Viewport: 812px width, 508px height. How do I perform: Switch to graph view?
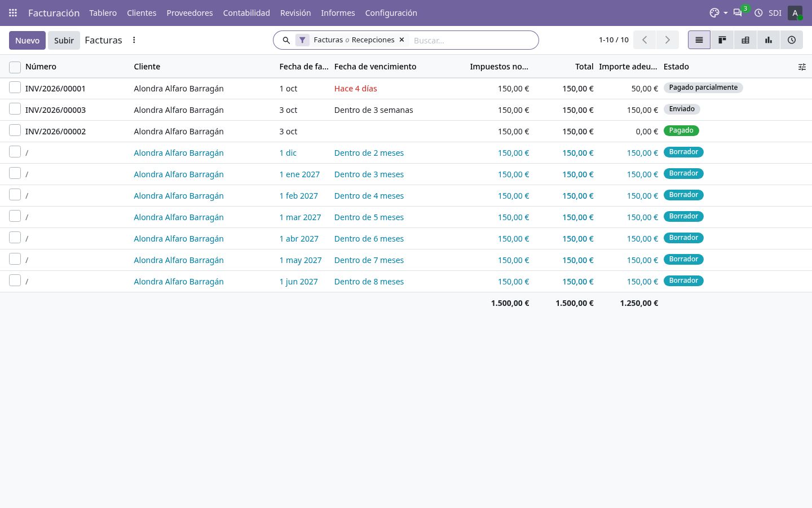pos(769,40)
